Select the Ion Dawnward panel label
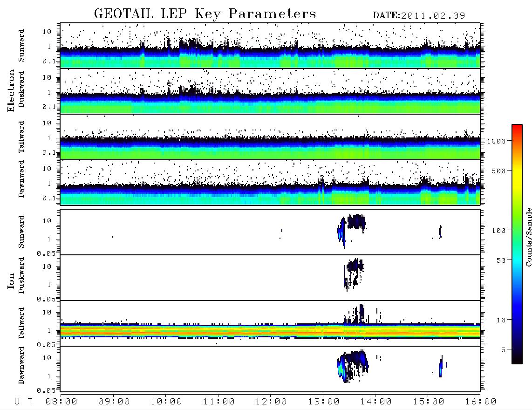Image resolution: width=532 pixels, height=410 pixels. click(21, 365)
